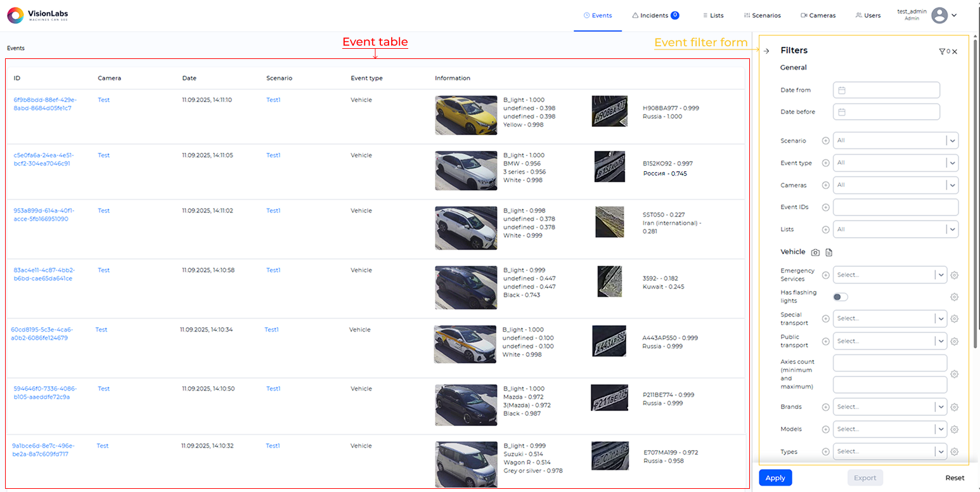980x492 pixels.
Task: Click the plus icon next to Lists filter
Action: click(826, 229)
